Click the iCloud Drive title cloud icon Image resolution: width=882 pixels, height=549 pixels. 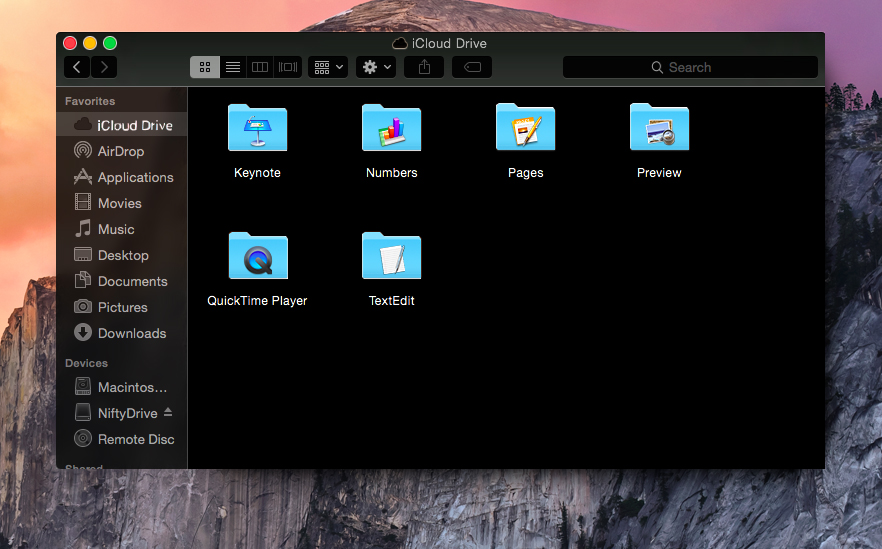(400, 43)
